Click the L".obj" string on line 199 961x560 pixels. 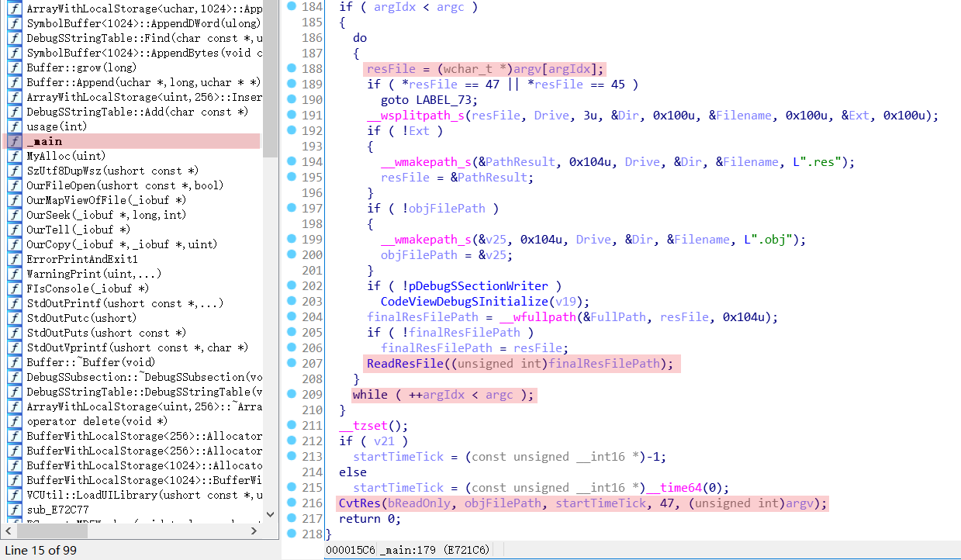[x=766, y=239]
